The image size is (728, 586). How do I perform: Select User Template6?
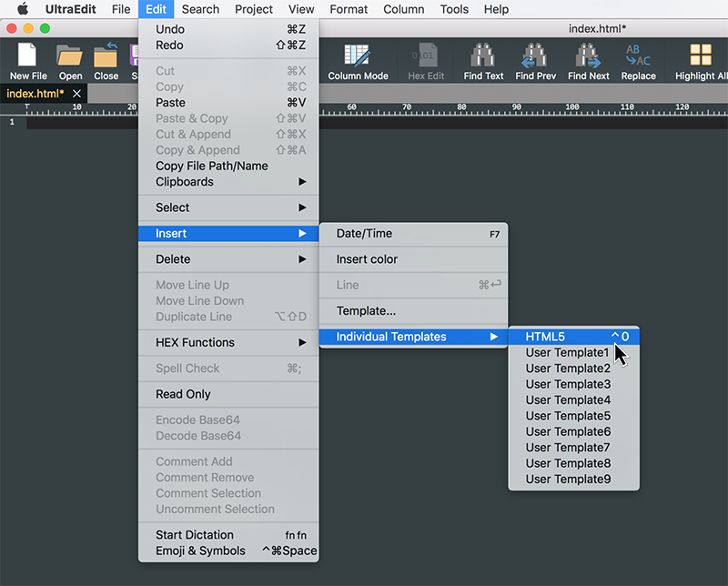tap(574, 431)
